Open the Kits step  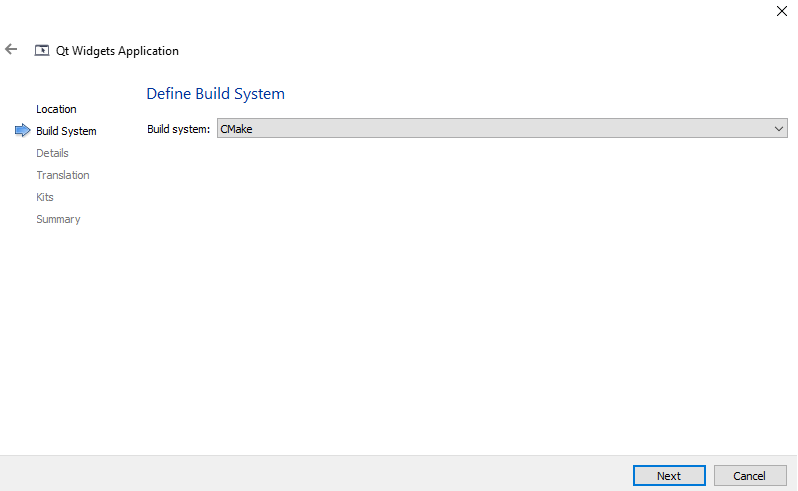(45, 197)
